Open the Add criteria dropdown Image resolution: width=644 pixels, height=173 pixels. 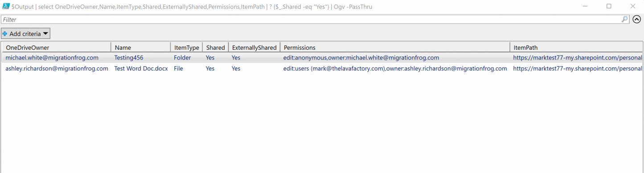click(25, 34)
